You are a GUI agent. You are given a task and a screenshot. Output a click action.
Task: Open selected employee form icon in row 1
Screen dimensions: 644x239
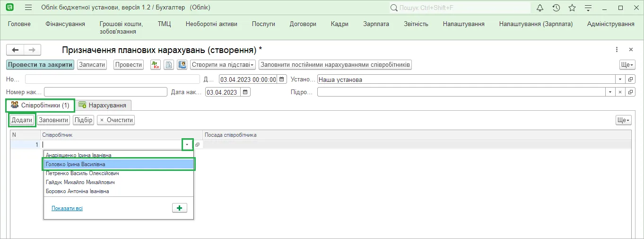coord(198,145)
